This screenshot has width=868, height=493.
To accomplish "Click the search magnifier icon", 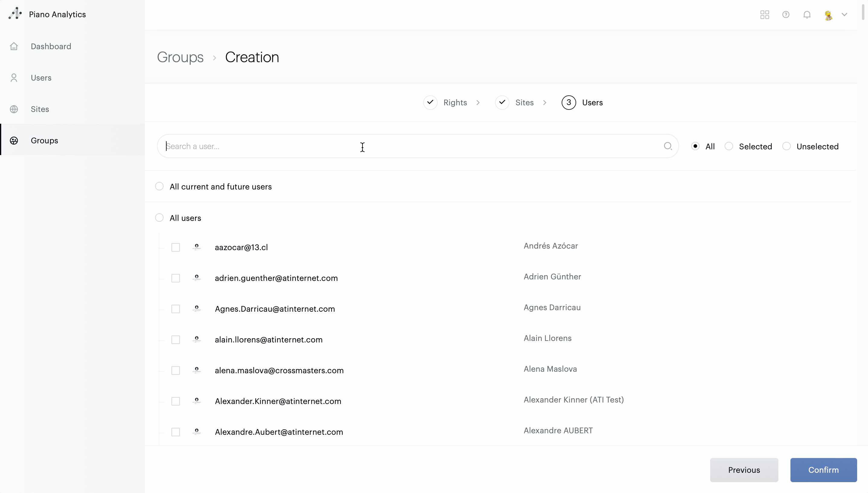I will (x=668, y=146).
